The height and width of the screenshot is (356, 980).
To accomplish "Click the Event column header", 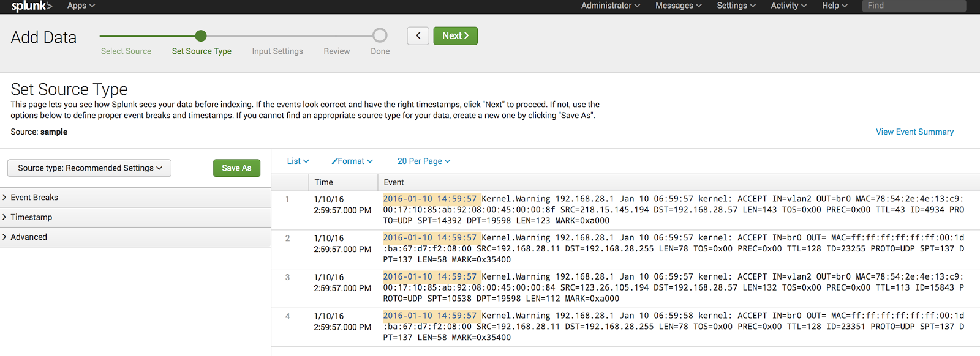I will (679, 182).
